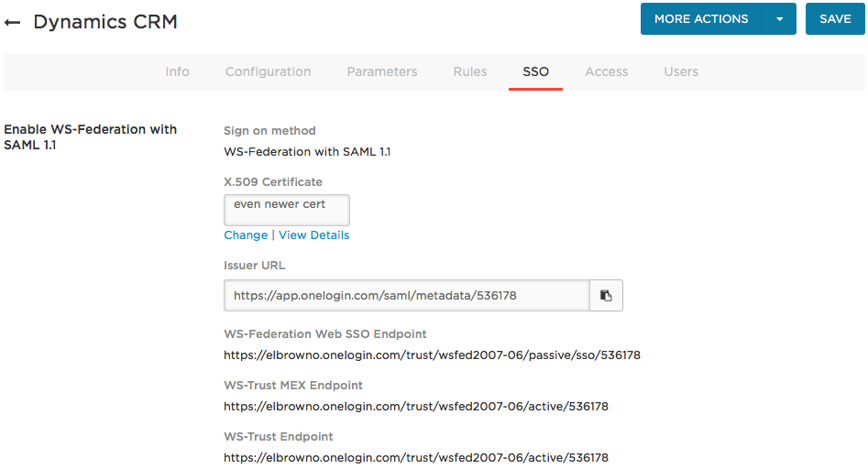Open the Parameters tab

tap(382, 71)
